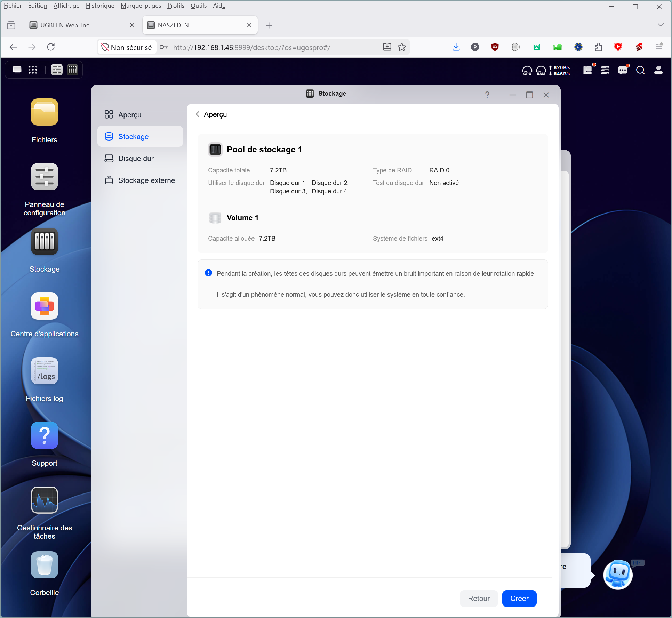Open the Corbeille trash icon
Image resolution: width=672 pixels, height=618 pixels.
(44, 565)
